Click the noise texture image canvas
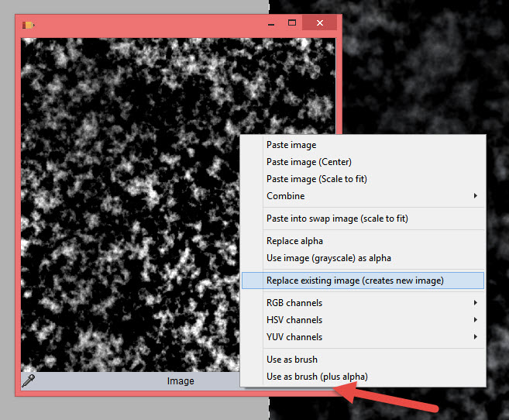Image resolution: width=509 pixels, height=420 pixels. pyautogui.click(x=124, y=201)
